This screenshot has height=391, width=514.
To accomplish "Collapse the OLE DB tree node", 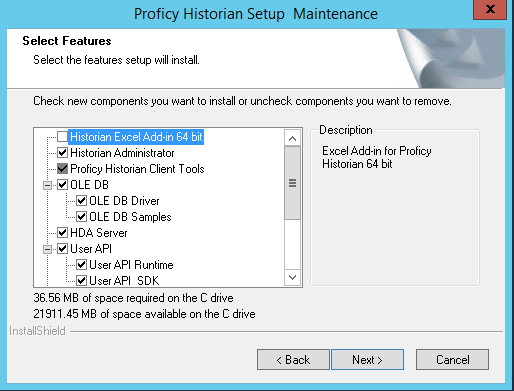I will pyautogui.click(x=47, y=185).
